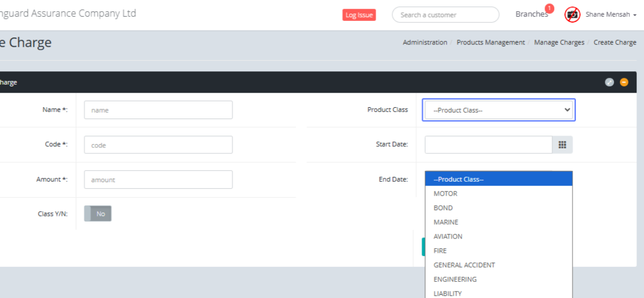The height and width of the screenshot is (298, 644).
Task: Pick FIRE option from the list
Action: coord(440,251)
